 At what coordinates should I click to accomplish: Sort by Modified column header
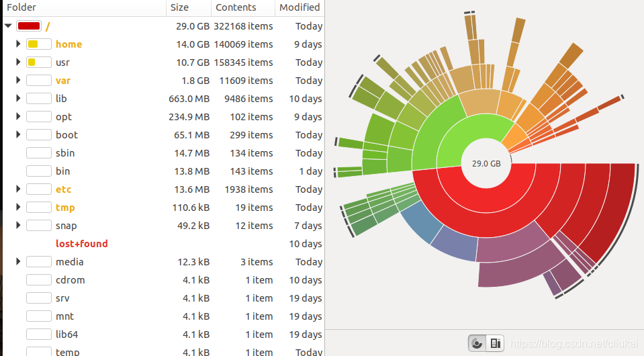[x=300, y=7]
